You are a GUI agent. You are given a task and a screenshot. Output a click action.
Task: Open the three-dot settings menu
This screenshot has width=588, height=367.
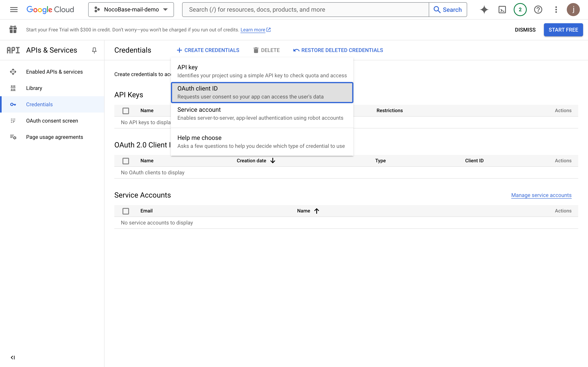tap(556, 9)
